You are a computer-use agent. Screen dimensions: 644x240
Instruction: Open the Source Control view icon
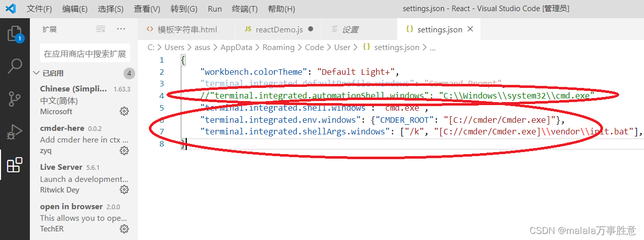pyautogui.click(x=15, y=99)
